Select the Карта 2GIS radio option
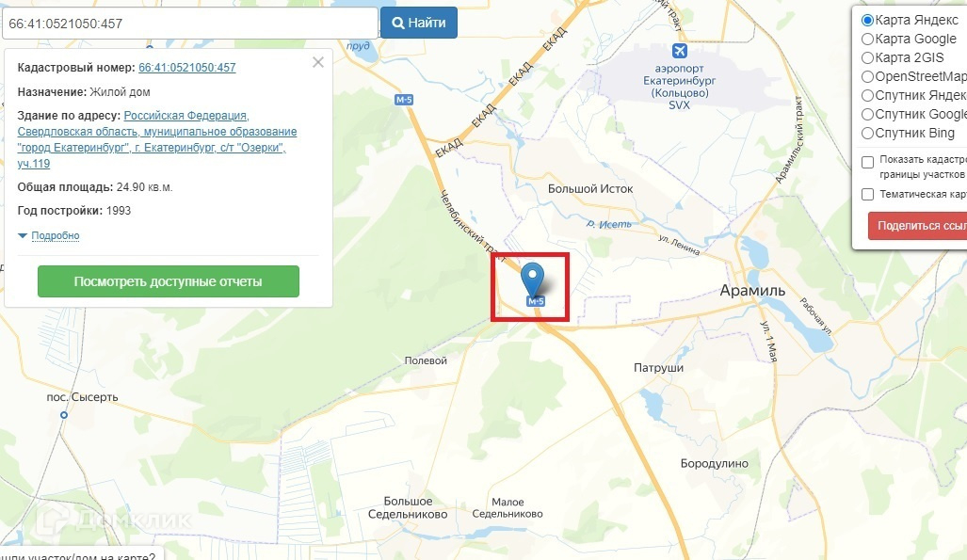 [x=868, y=58]
